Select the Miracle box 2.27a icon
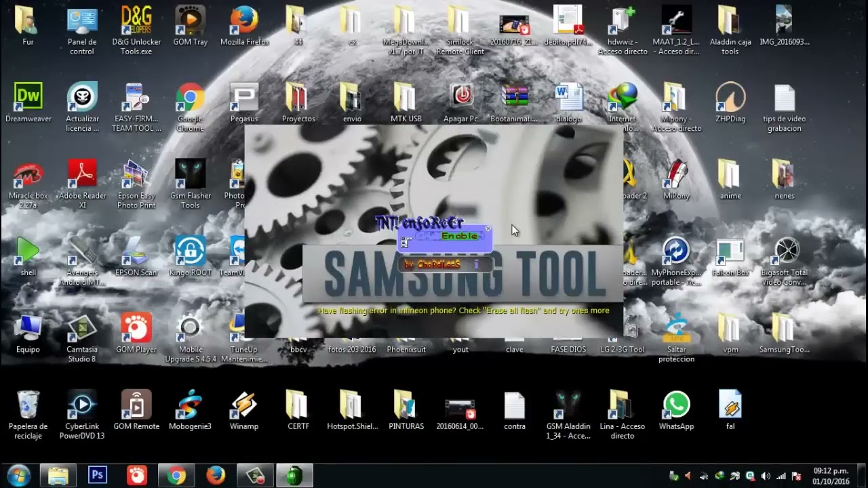 (x=28, y=186)
